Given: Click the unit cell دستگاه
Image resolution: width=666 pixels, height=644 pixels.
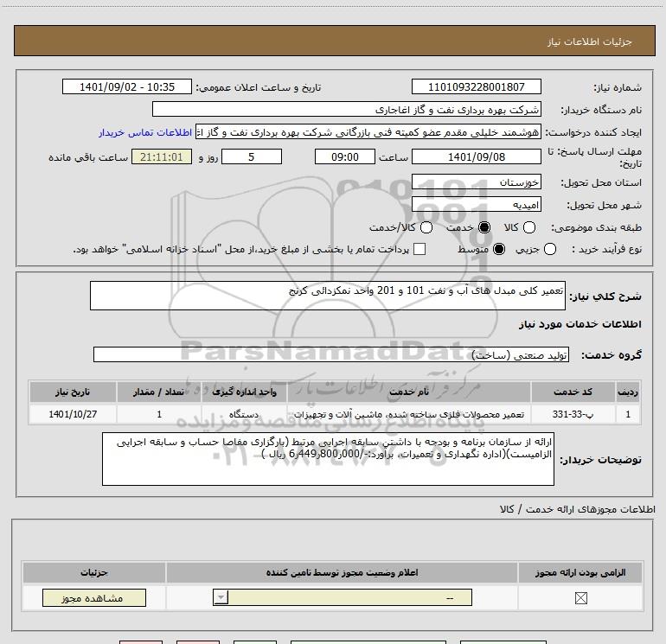Looking at the screenshot, I should 244,414.
